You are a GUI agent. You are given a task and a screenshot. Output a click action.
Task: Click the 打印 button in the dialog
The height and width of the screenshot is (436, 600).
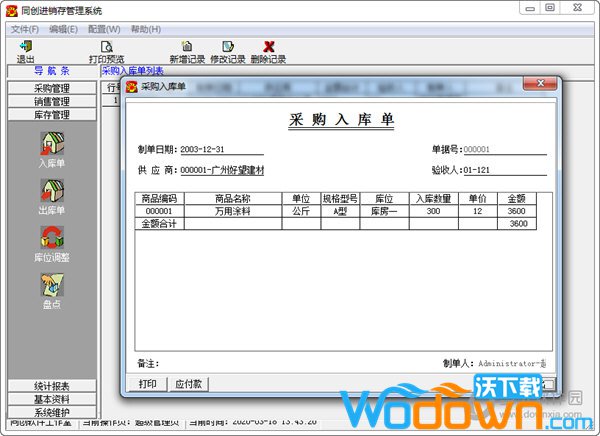(x=148, y=384)
